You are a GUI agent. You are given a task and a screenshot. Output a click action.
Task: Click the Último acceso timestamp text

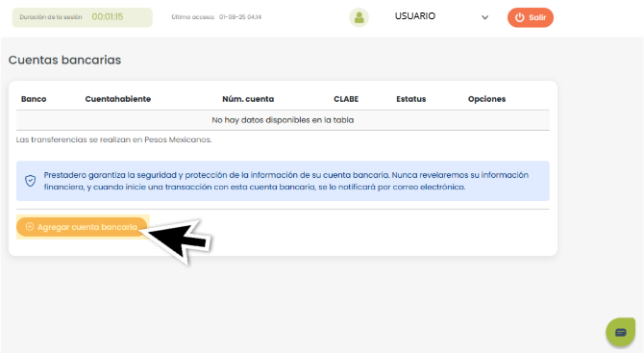coord(216,17)
